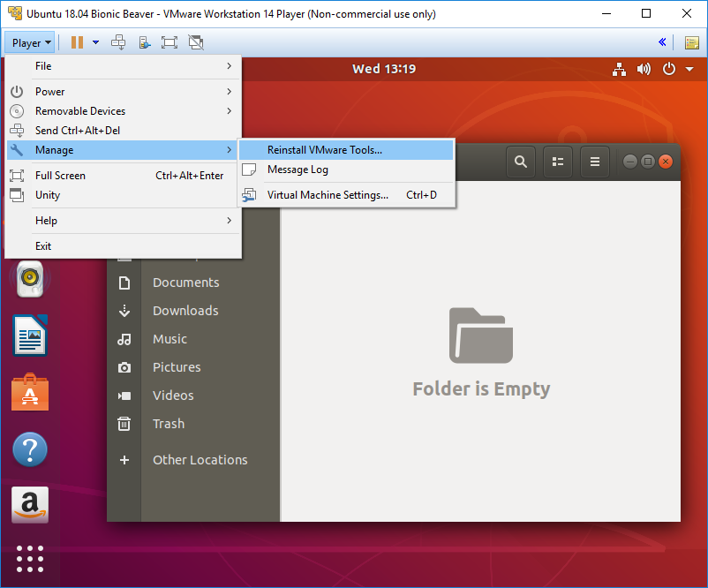Close the Files window
This screenshot has width=708, height=588.
point(666,162)
